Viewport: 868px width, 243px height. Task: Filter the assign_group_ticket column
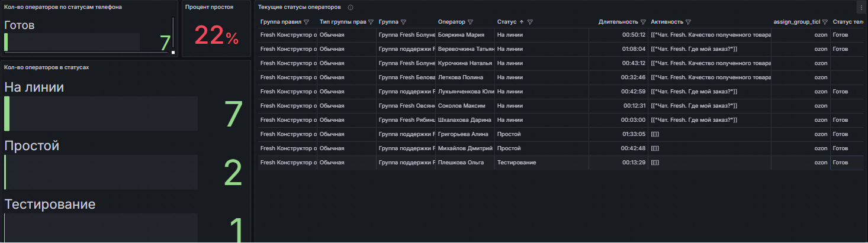click(825, 22)
